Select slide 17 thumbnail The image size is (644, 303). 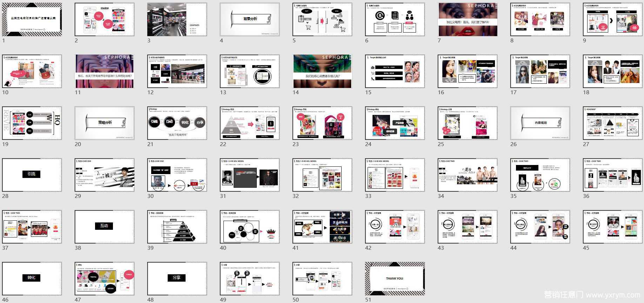[540, 71]
